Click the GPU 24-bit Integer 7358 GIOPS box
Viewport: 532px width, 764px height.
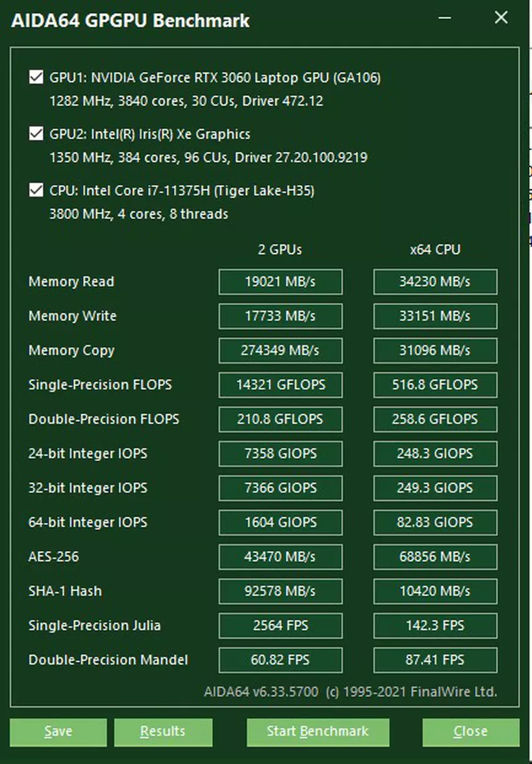[x=280, y=454]
